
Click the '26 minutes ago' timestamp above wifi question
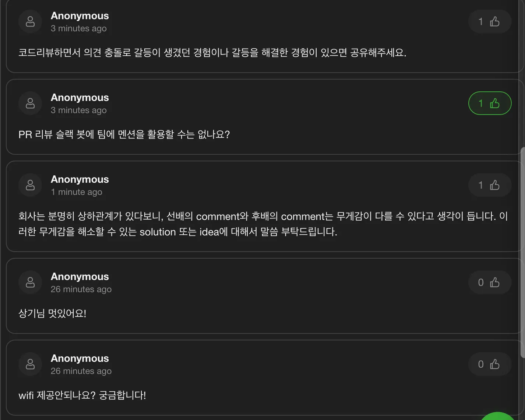point(81,371)
